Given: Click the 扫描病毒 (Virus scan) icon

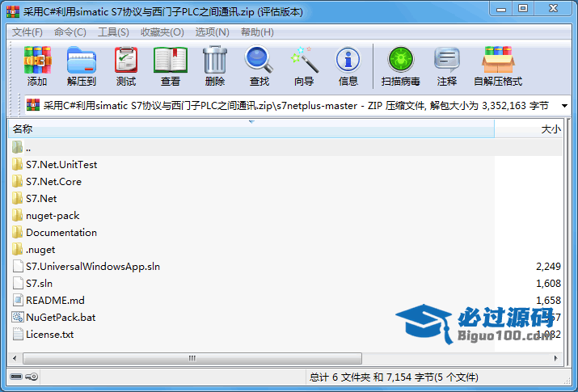Looking at the screenshot, I should coord(401,60).
